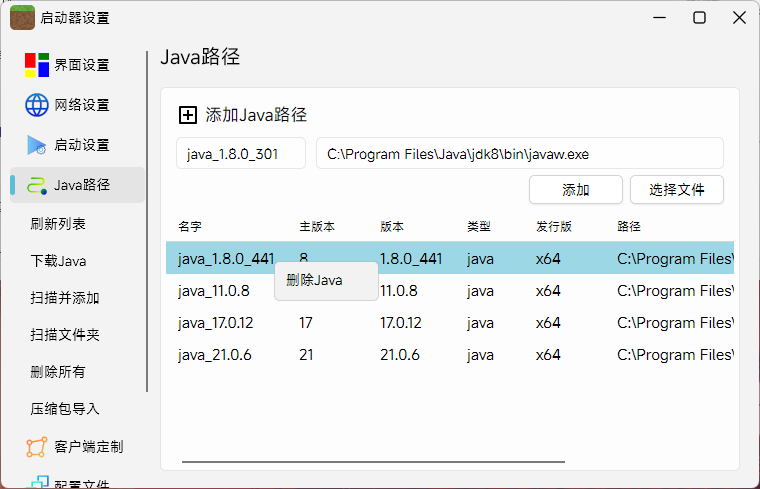
Task: Click 删除所有 in the sidebar
Action: 58,372
